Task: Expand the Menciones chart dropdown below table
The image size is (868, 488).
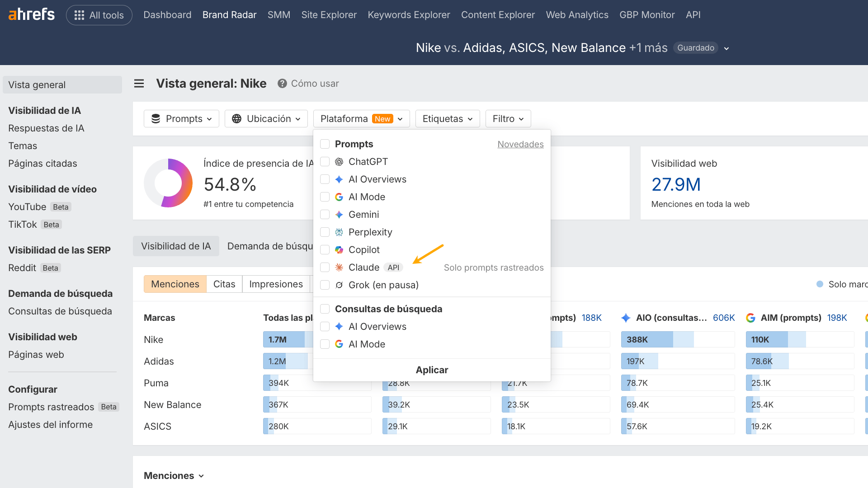Action: pos(174,476)
